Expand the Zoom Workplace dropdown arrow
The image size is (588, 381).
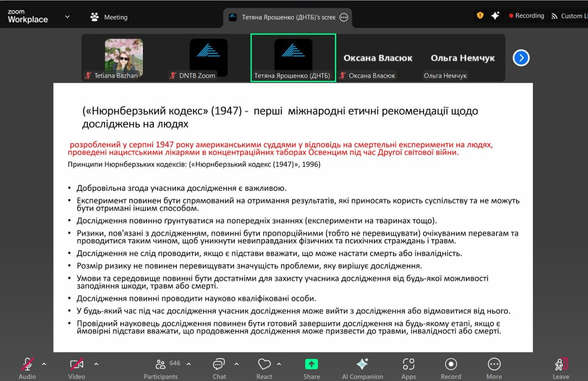click(68, 17)
